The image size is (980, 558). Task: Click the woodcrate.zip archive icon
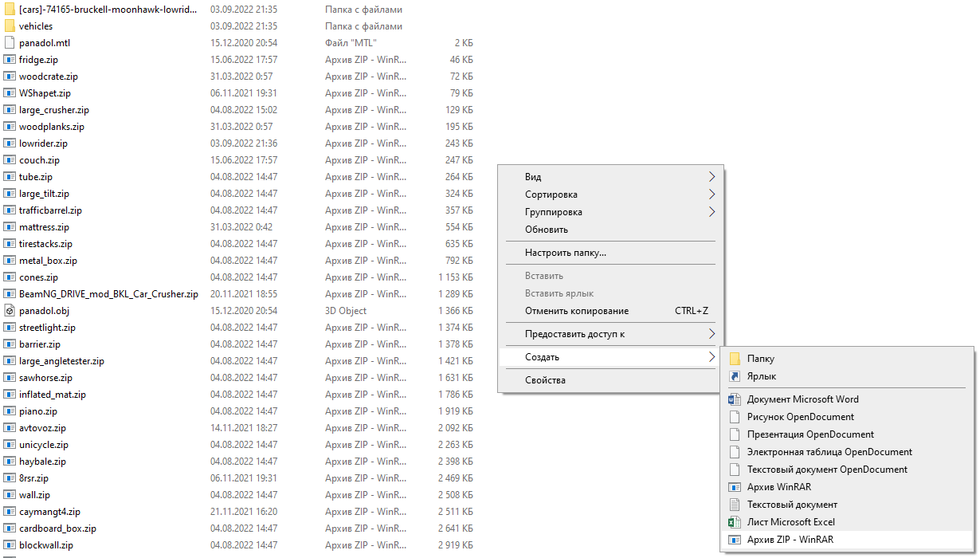coord(10,77)
